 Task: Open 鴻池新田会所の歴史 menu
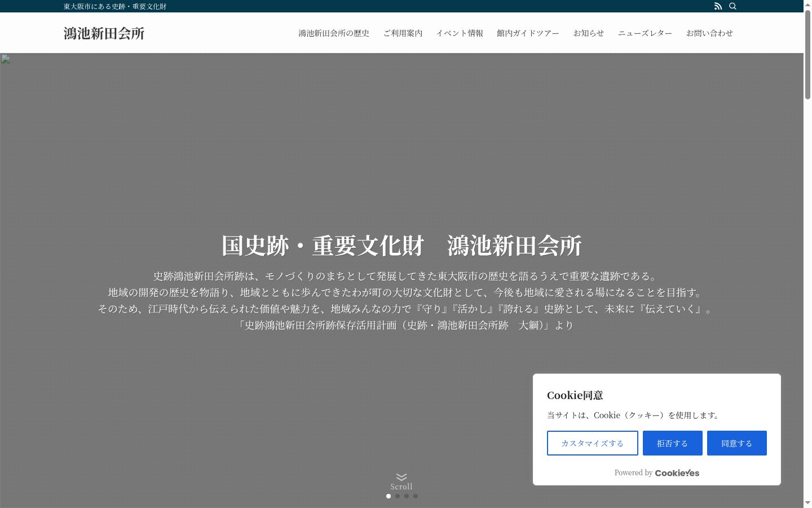(x=334, y=33)
